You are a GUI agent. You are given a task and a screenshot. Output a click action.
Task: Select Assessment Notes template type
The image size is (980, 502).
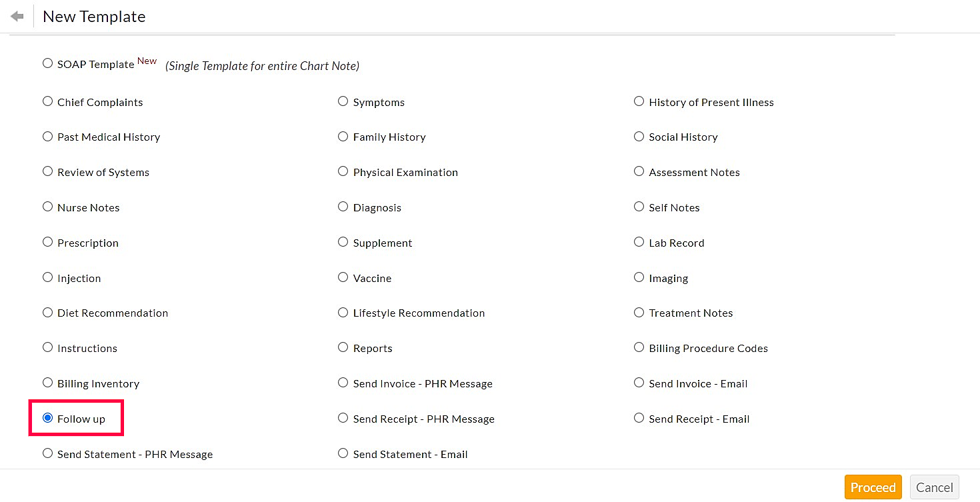click(639, 171)
